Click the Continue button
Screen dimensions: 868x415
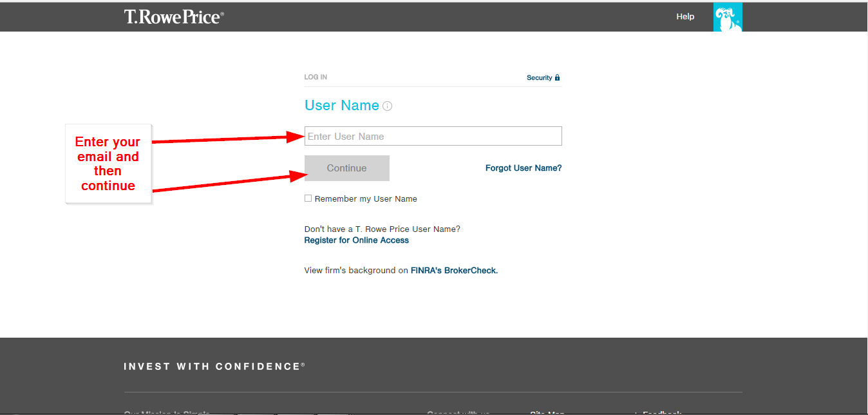pos(347,168)
